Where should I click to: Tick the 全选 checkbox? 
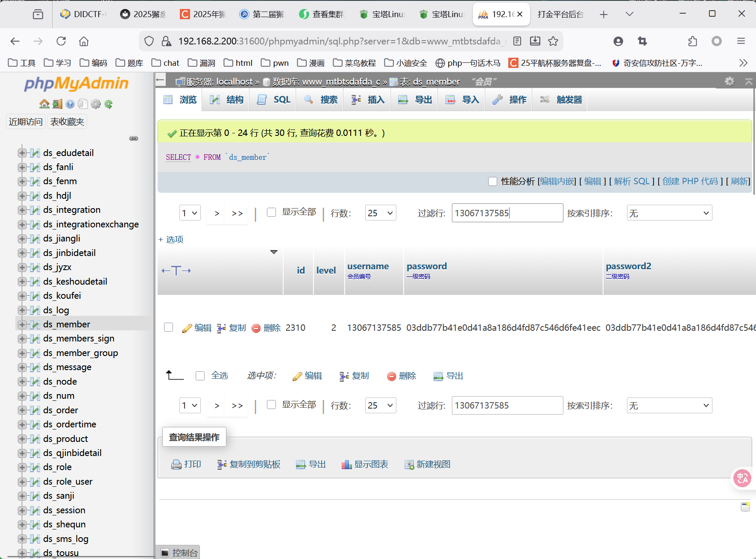coord(200,376)
